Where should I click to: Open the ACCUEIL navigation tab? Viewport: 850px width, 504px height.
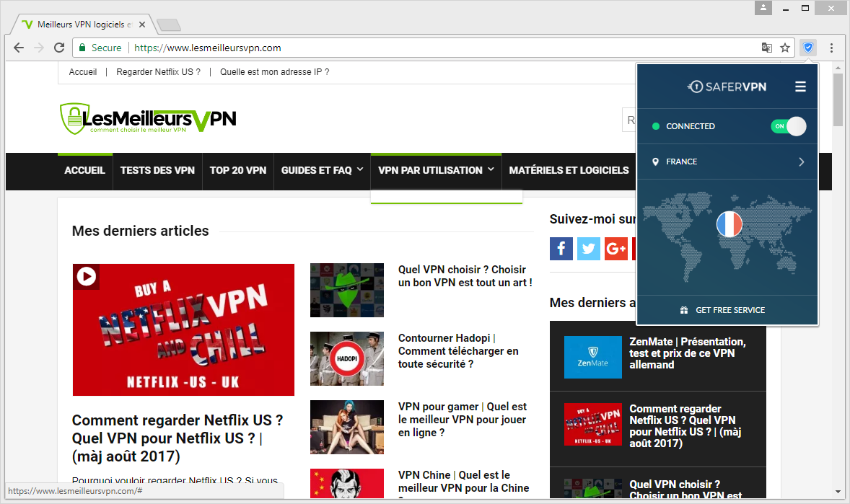[85, 170]
